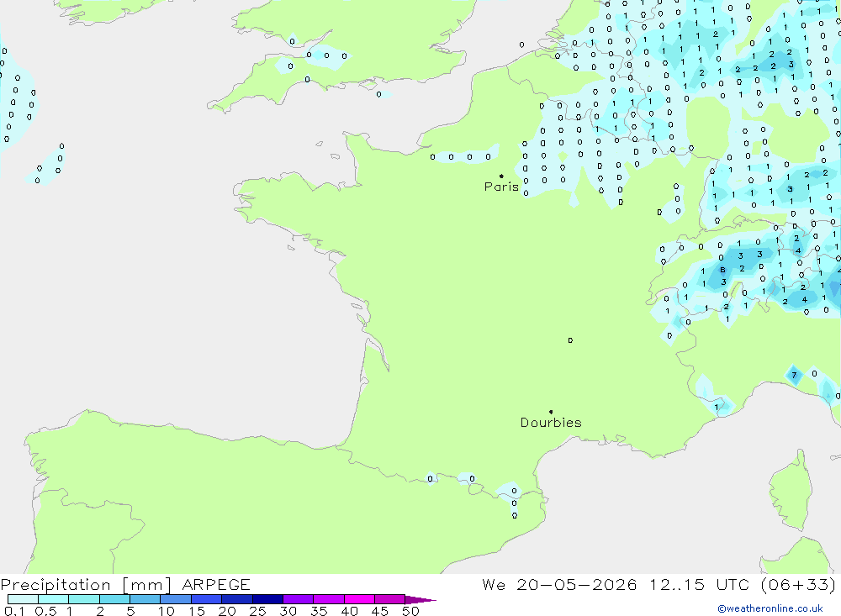Click the ARPEGE model name label
This screenshot has width=841, height=616.
[216, 584]
